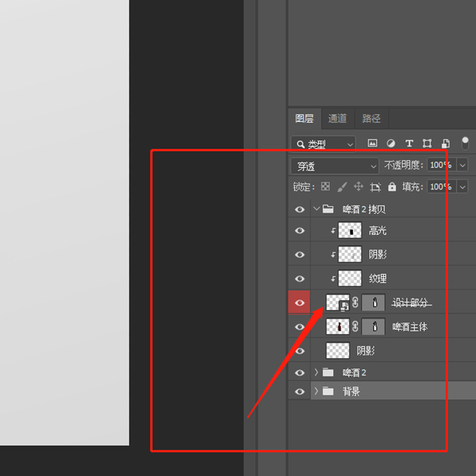Click the 填充 value field
Screen dimensions: 476x476
pos(442,187)
